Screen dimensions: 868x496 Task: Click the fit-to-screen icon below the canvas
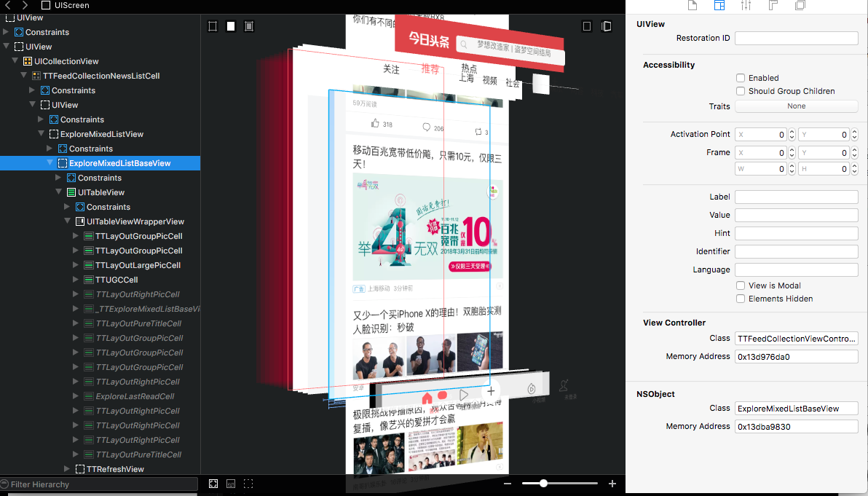(213, 484)
